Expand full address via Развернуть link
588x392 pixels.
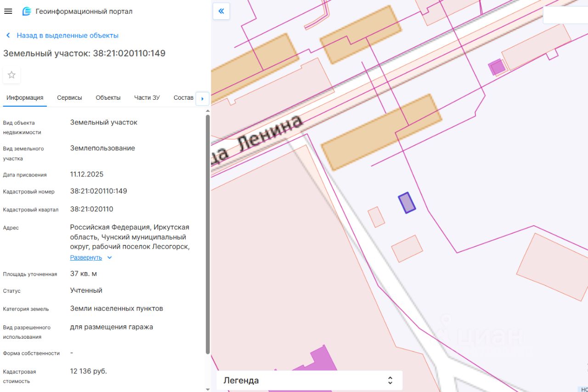(86, 257)
